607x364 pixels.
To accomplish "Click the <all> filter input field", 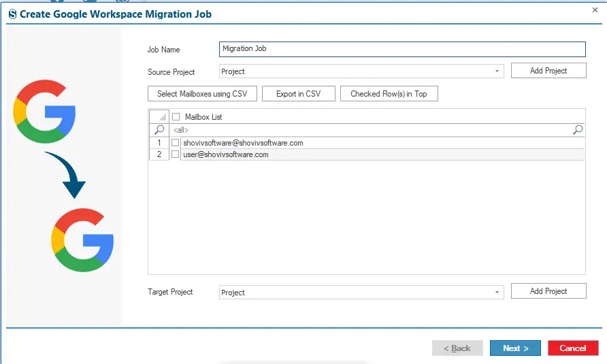I will click(x=371, y=130).
